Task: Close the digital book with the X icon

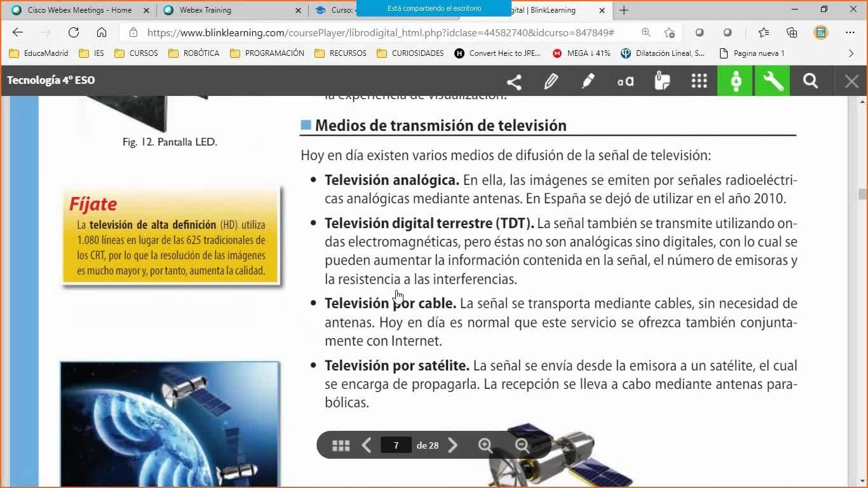Action: tap(851, 81)
